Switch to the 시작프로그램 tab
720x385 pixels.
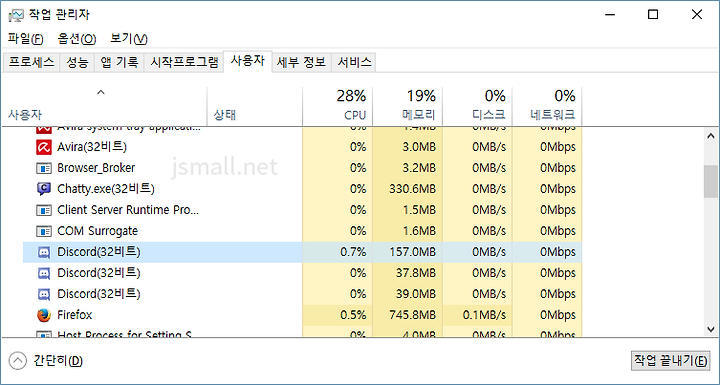point(184,62)
